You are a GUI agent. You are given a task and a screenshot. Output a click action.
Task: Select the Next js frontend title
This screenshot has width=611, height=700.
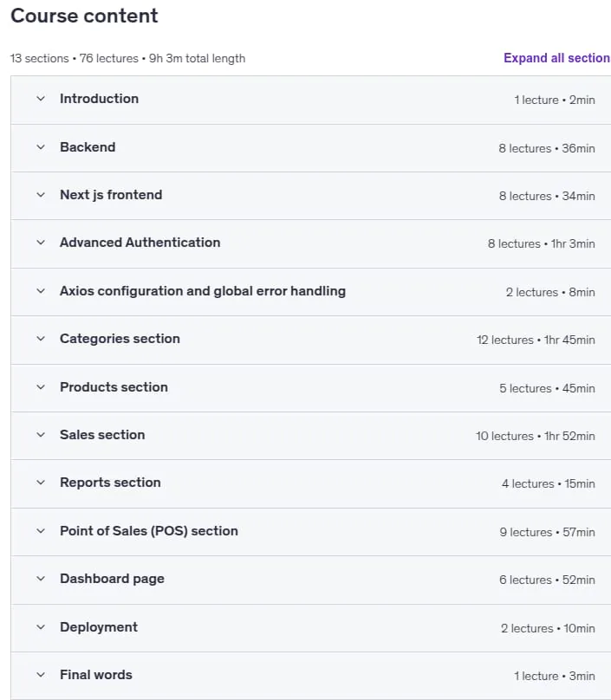point(111,195)
